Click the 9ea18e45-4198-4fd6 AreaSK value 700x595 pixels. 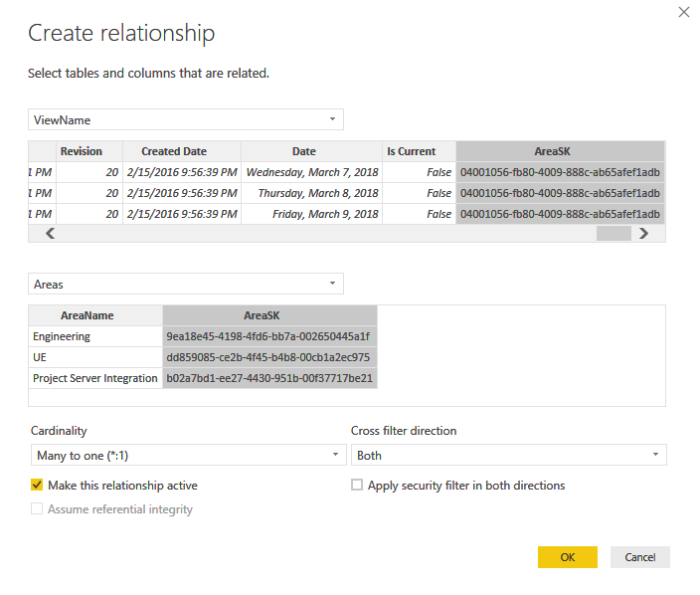point(269,336)
